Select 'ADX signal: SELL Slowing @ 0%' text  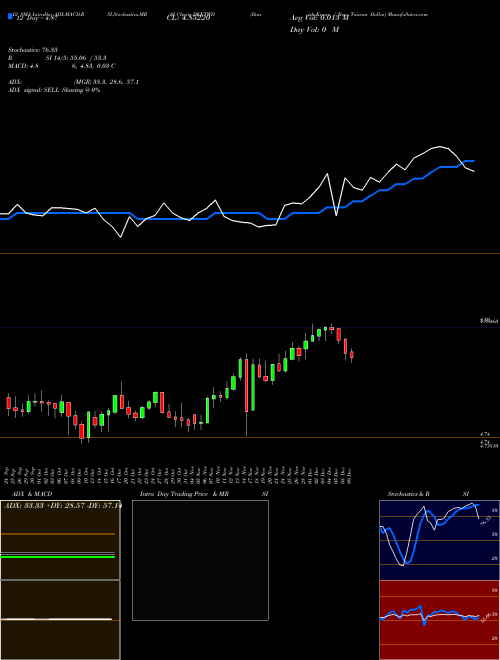[54, 90]
